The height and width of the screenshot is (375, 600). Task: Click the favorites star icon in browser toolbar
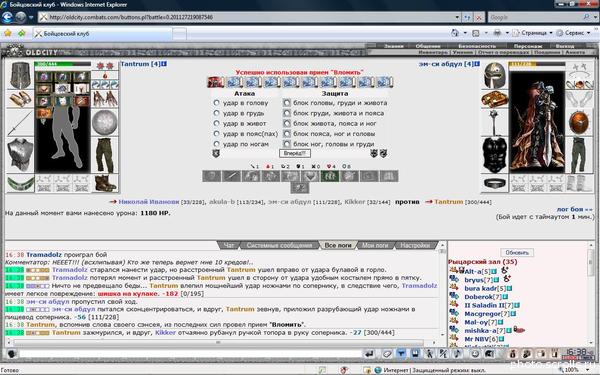[8, 33]
